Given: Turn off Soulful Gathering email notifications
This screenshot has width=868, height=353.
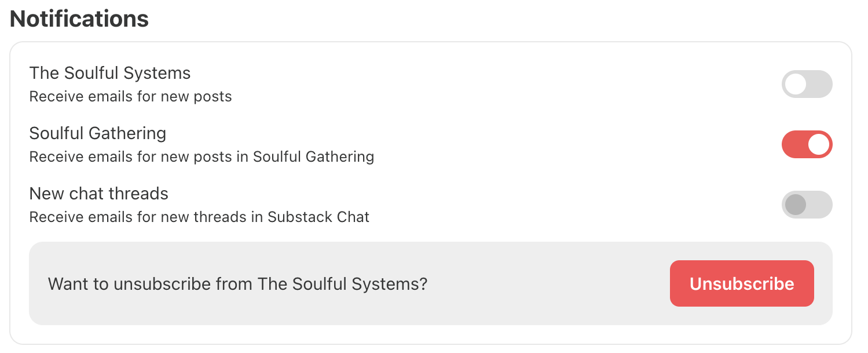Looking at the screenshot, I should tap(807, 144).
